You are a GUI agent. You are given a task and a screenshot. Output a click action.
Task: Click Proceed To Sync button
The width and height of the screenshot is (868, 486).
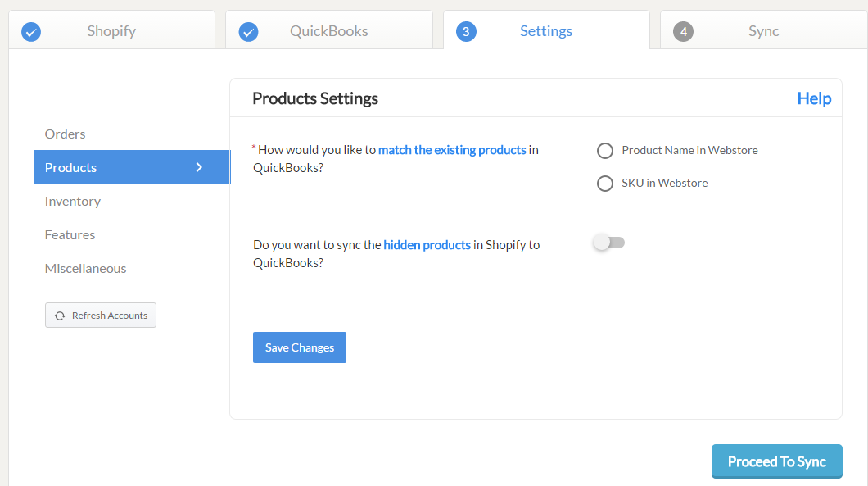pyautogui.click(x=776, y=461)
